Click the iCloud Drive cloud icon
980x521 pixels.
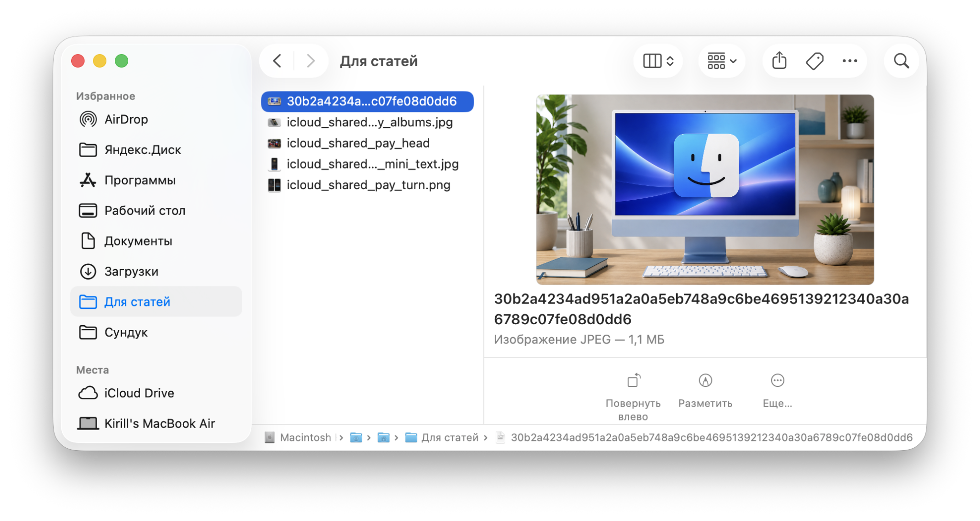[88, 393]
